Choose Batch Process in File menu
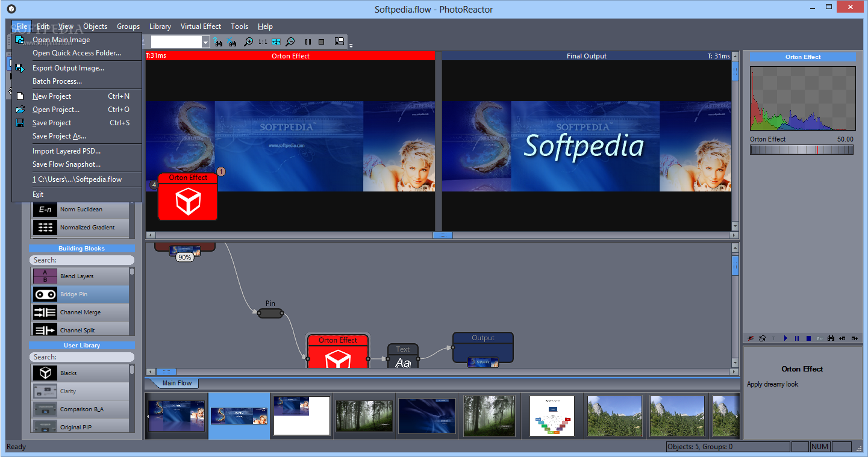The width and height of the screenshot is (868, 457). tap(77, 81)
